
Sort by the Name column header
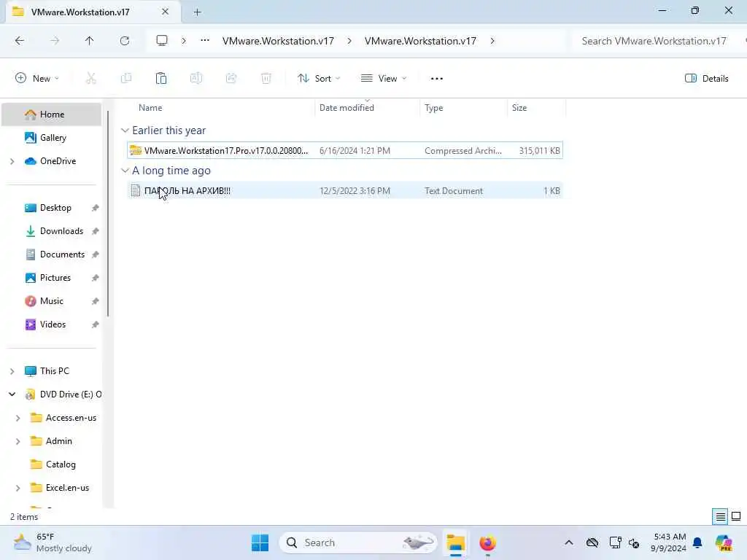[150, 108]
